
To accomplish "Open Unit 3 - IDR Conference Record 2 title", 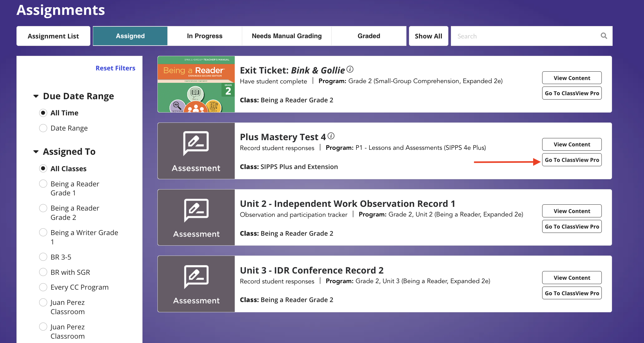I will tap(312, 270).
